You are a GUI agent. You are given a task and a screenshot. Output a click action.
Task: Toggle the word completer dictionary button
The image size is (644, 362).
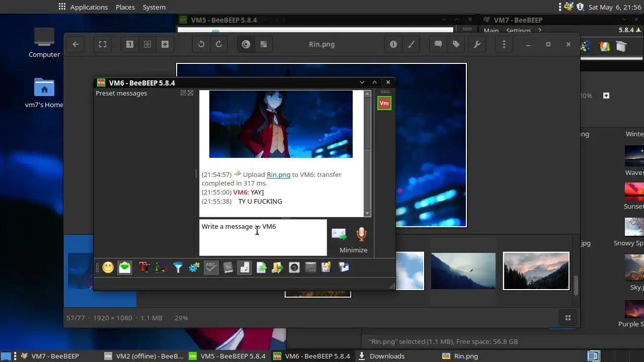(228, 267)
